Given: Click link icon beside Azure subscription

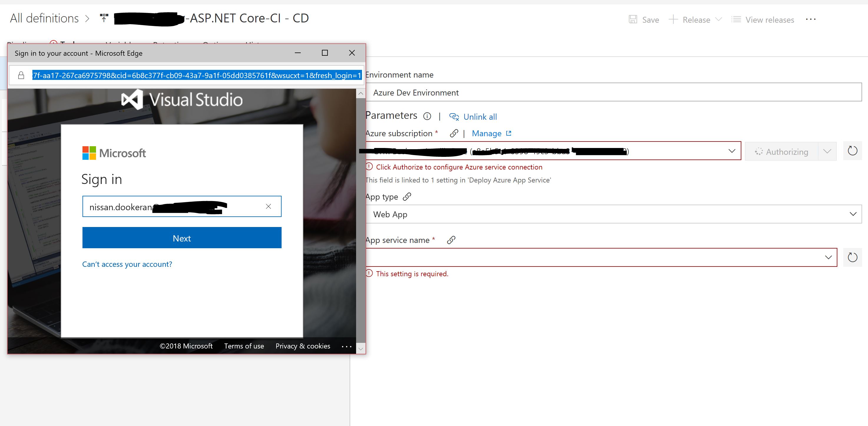Looking at the screenshot, I should pyautogui.click(x=454, y=133).
